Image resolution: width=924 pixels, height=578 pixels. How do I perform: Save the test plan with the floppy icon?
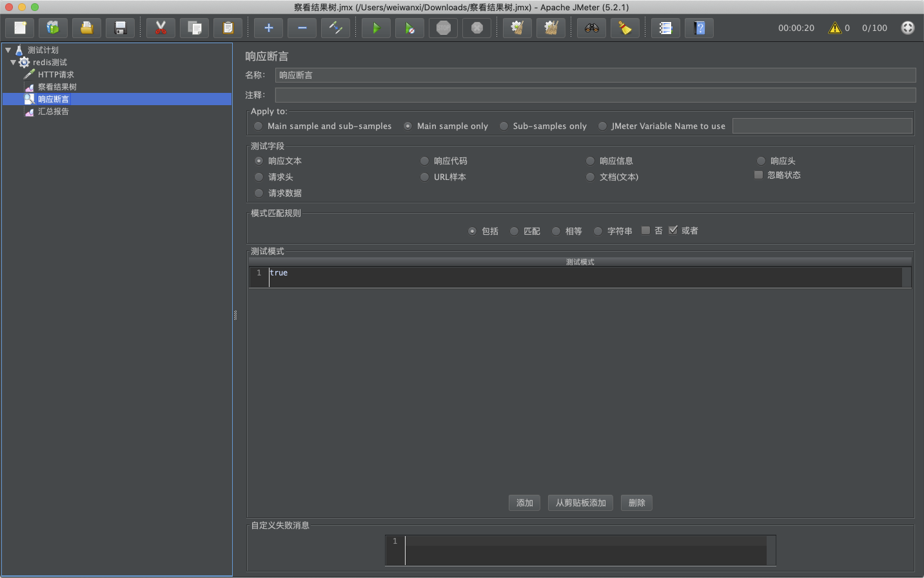(x=121, y=28)
